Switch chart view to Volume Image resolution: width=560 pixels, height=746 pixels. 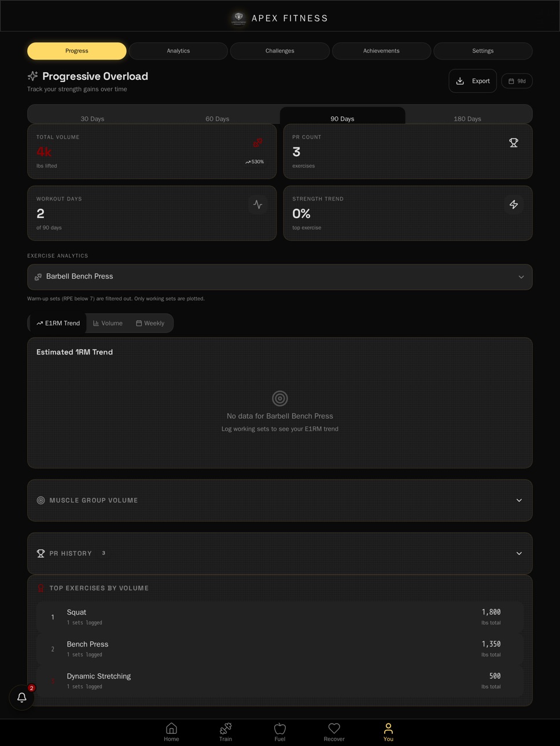click(x=108, y=323)
